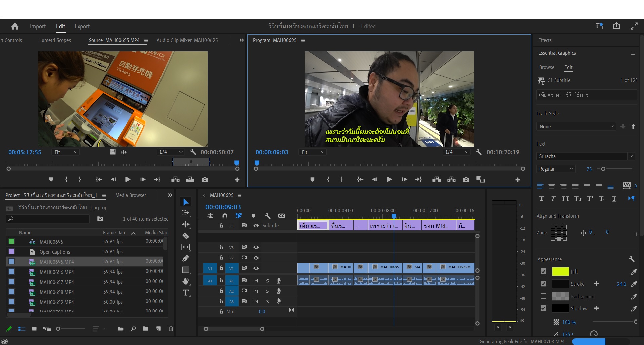Add another Shadow plus button

[596, 308]
